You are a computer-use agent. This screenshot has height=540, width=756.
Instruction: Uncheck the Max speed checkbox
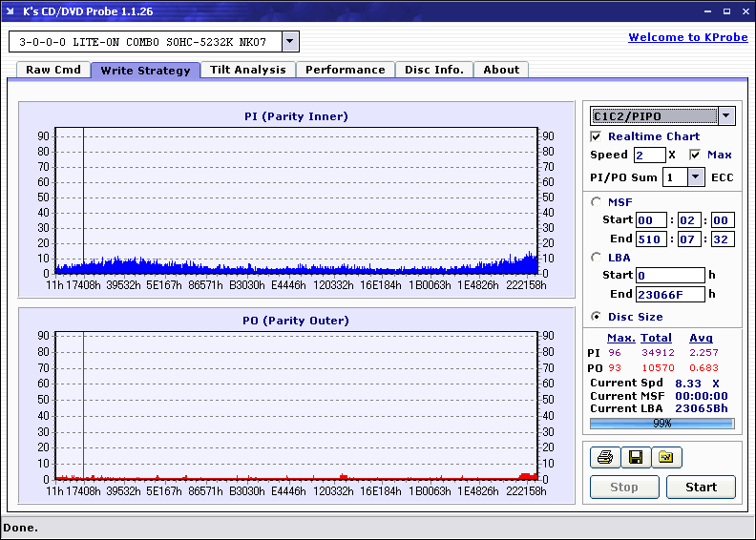[695, 155]
